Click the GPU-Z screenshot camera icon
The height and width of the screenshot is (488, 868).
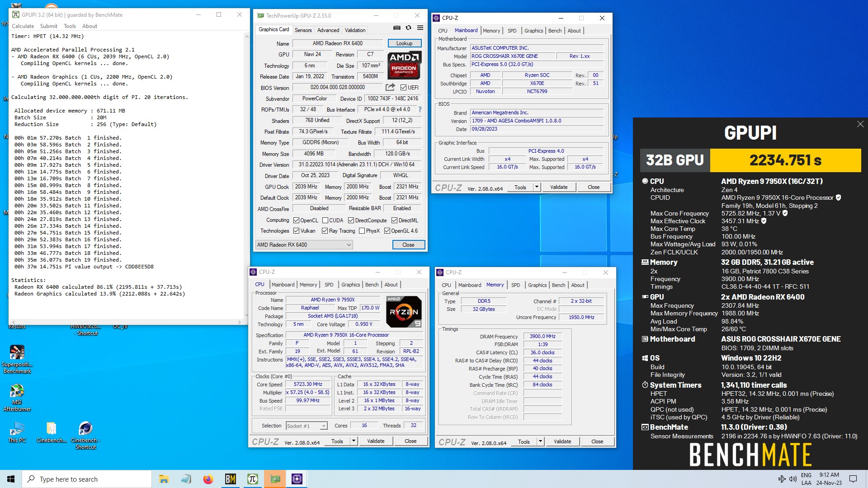397,28
